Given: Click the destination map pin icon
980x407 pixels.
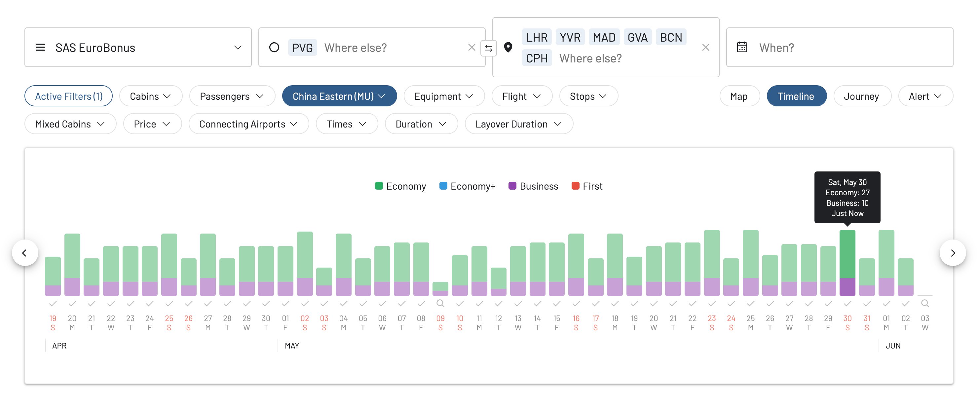Looking at the screenshot, I should coord(508,47).
